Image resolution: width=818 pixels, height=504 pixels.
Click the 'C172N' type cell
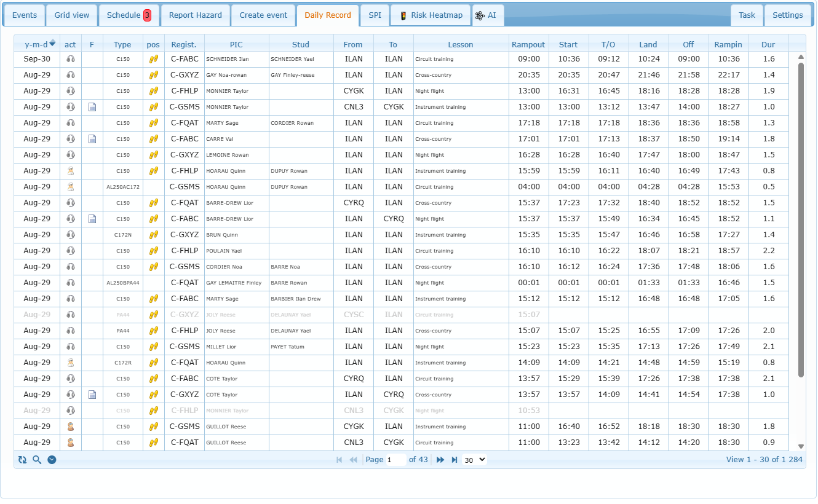click(x=123, y=235)
